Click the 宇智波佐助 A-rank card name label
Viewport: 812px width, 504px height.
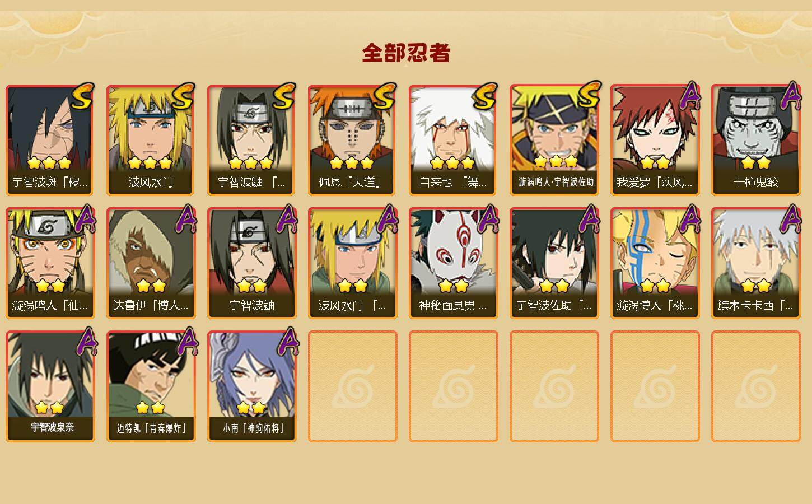coord(554,306)
